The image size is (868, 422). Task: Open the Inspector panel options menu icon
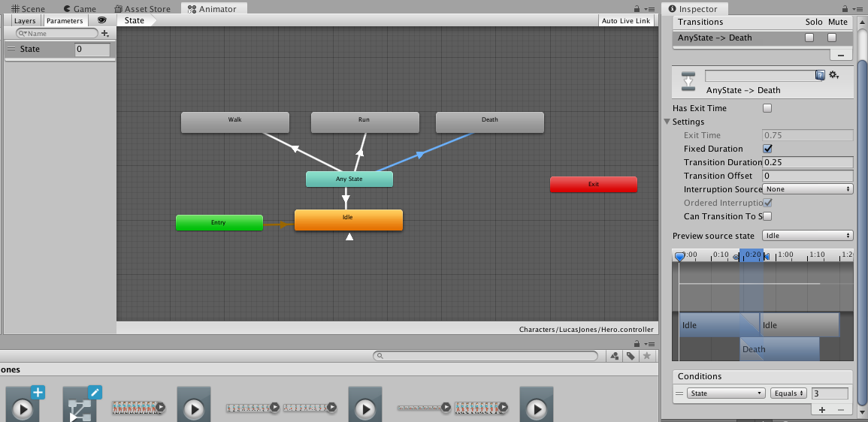[857, 9]
